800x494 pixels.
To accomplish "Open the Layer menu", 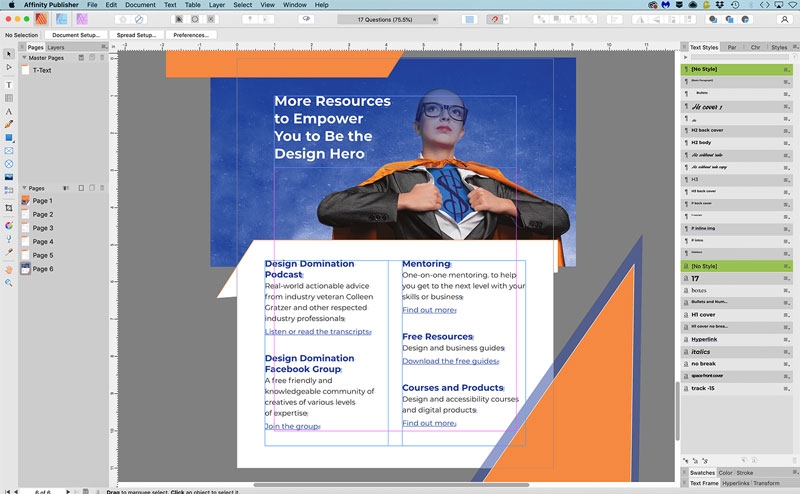I will [x=217, y=5].
